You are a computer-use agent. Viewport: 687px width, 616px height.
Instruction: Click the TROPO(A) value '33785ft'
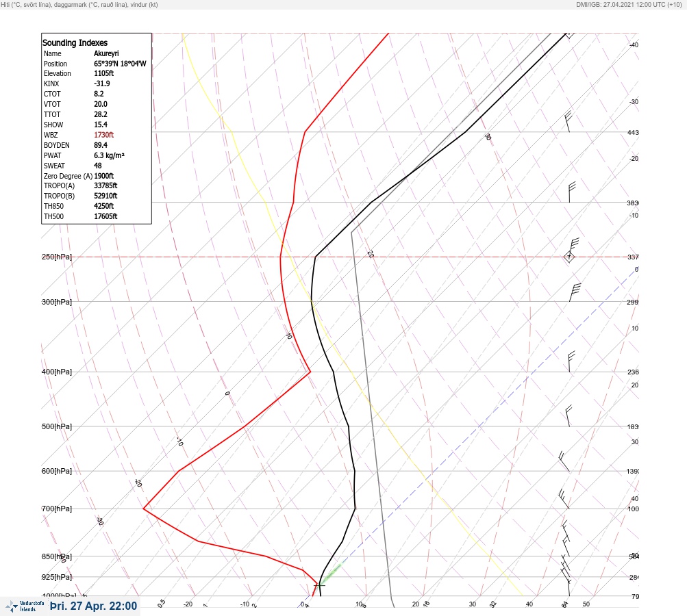(x=105, y=185)
